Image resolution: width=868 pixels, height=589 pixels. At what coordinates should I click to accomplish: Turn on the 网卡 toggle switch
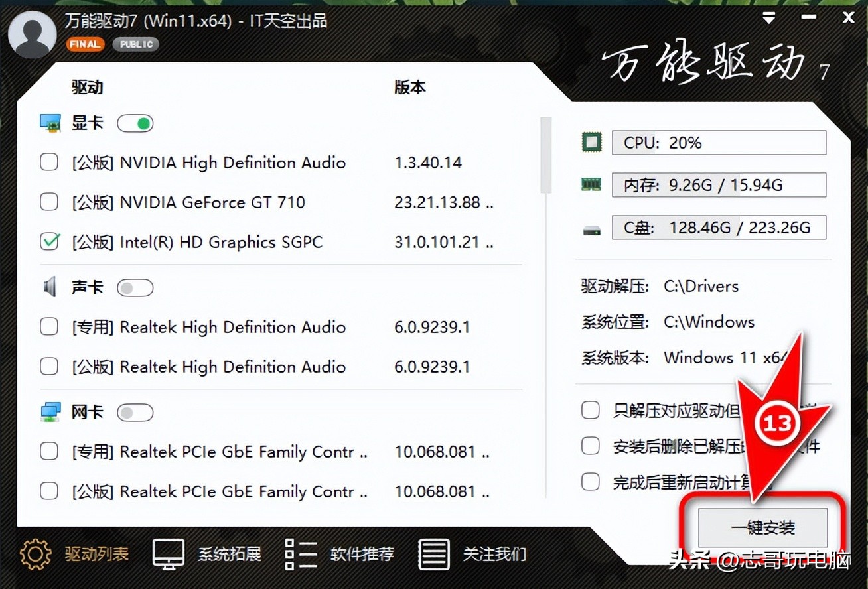[x=135, y=412]
